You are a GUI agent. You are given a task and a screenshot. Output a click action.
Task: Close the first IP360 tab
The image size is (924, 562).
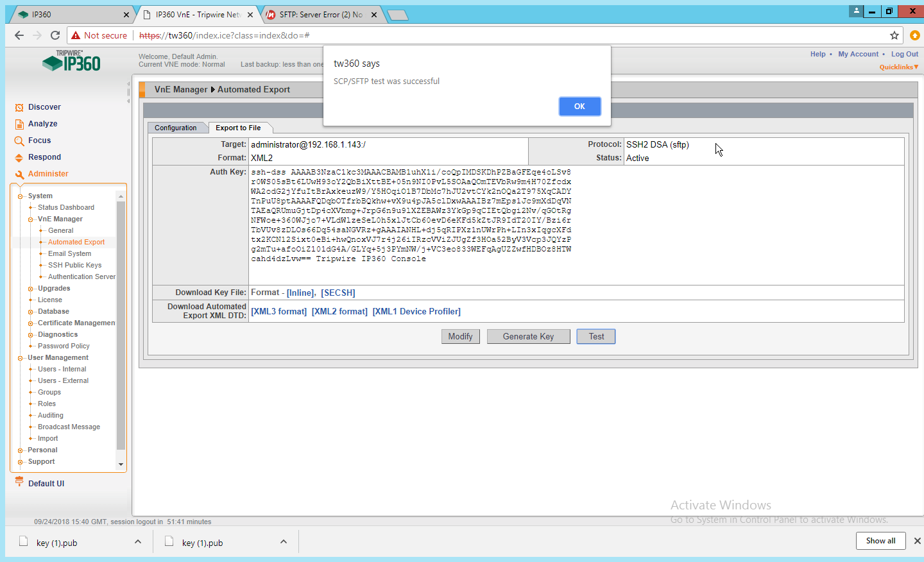click(126, 15)
